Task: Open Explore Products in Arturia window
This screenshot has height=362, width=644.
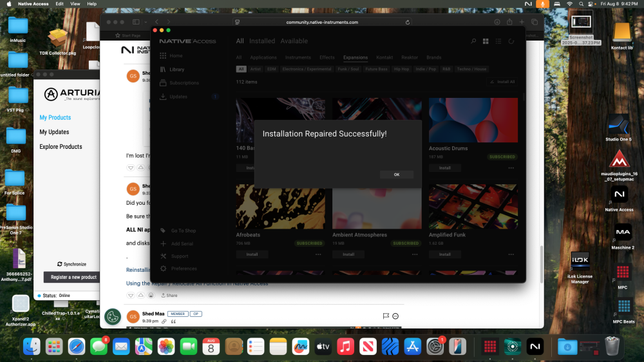Action: (x=61, y=147)
